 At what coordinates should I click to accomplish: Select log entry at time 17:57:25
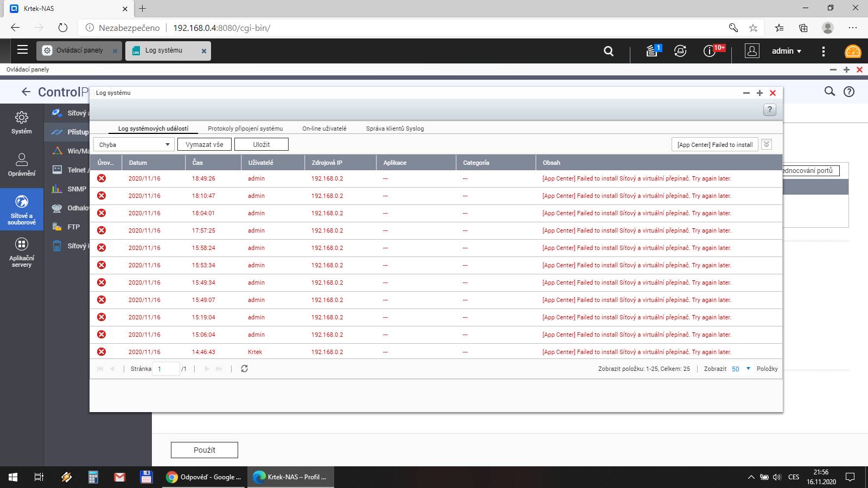[436, 230]
